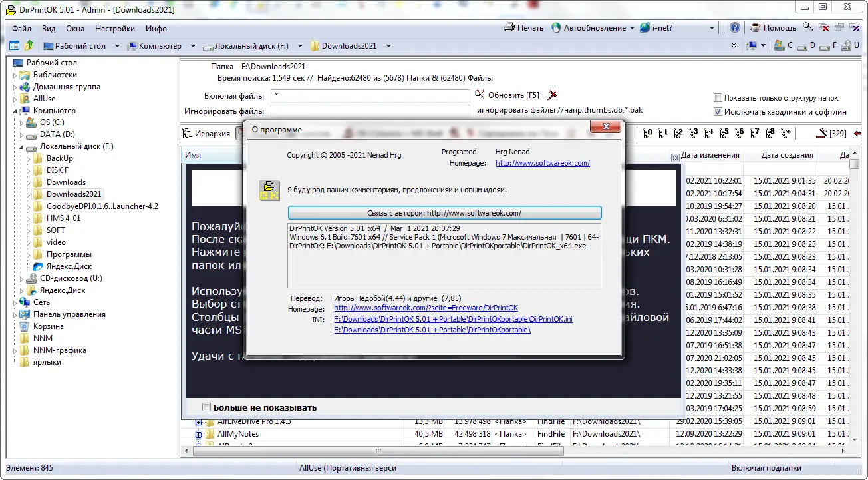Open the Рабочий стол breadcrumb dropdown
The height and width of the screenshot is (480, 868).
[x=117, y=46]
